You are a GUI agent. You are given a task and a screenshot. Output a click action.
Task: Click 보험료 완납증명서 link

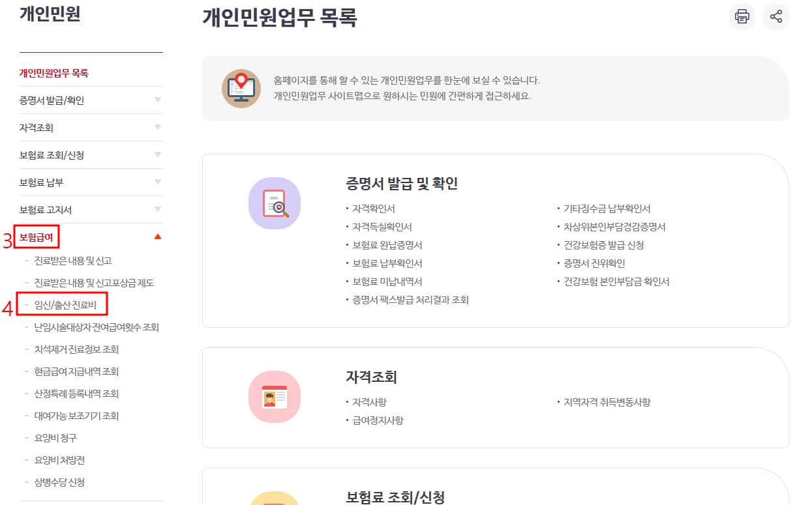(387, 245)
